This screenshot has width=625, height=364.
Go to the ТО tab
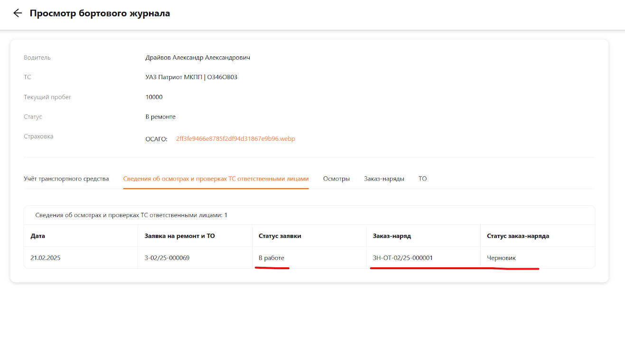coord(422,179)
